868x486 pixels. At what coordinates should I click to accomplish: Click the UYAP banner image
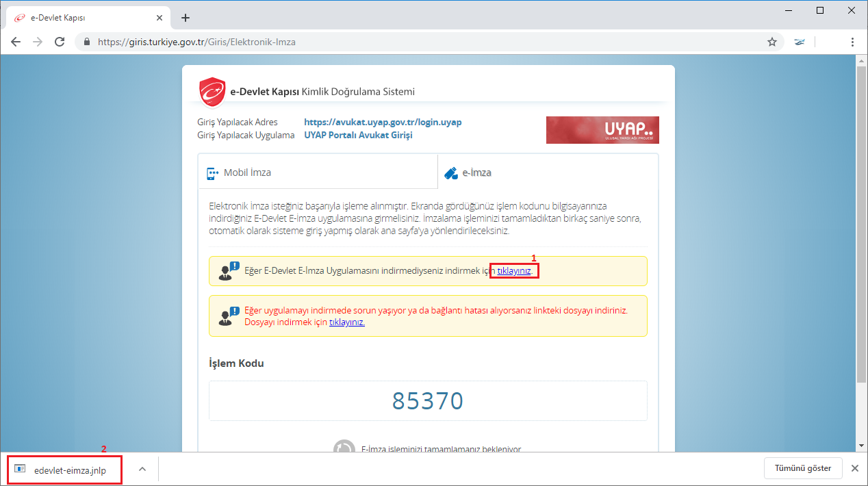[602, 130]
